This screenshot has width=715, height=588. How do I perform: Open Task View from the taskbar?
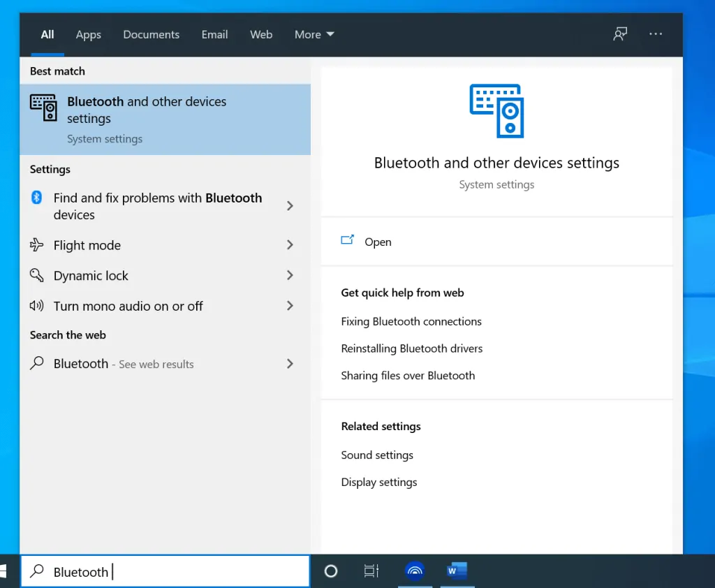[x=371, y=571]
